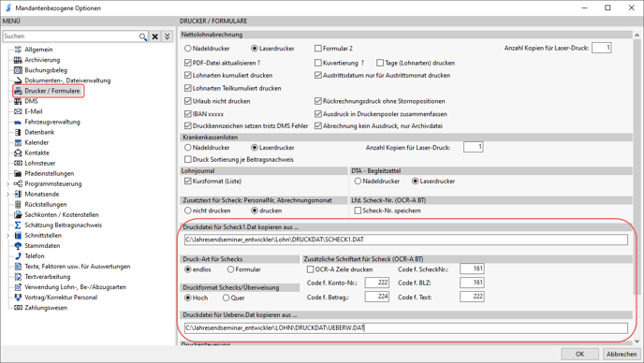Click the Ueberw.Dat path input field

coord(406,327)
